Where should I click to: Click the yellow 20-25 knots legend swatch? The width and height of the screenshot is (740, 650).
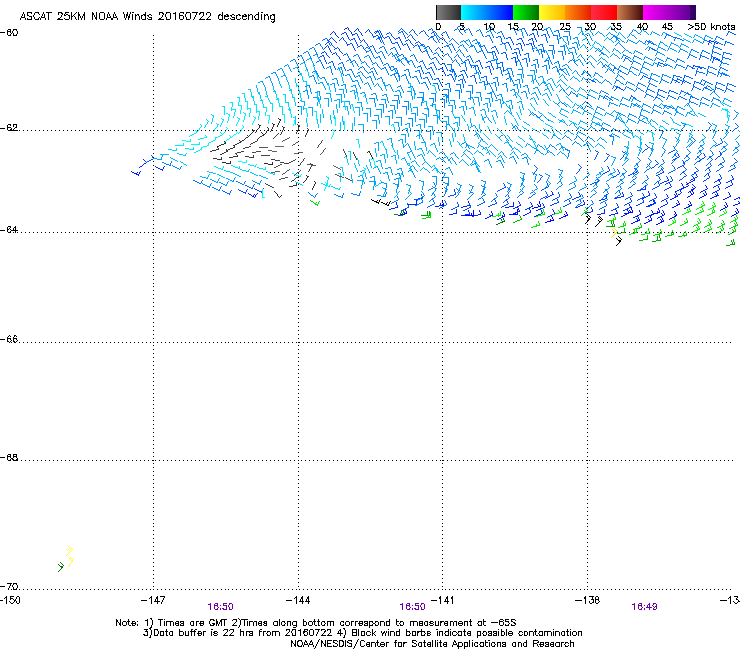(552, 12)
